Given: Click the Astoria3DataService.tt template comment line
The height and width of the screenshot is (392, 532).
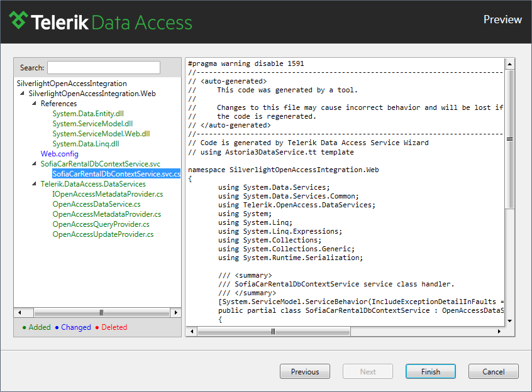Looking at the screenshot, I should (271, 152).
